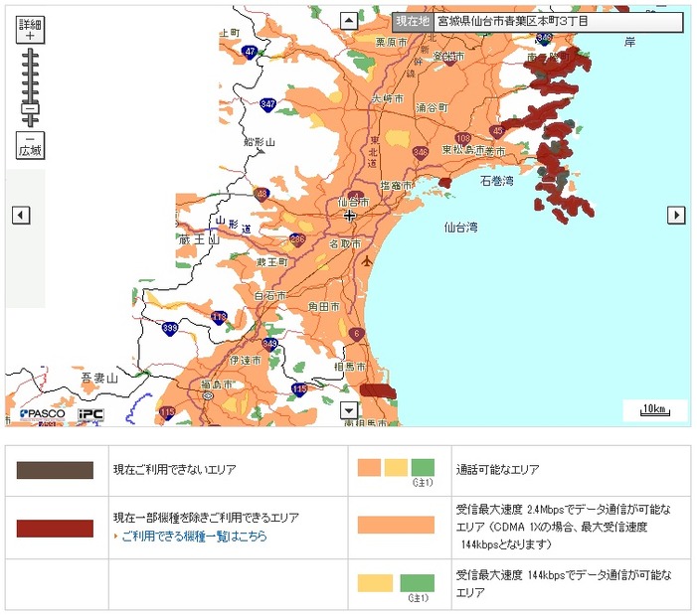Click the 蔵王町 label on the map

(272, 262)
